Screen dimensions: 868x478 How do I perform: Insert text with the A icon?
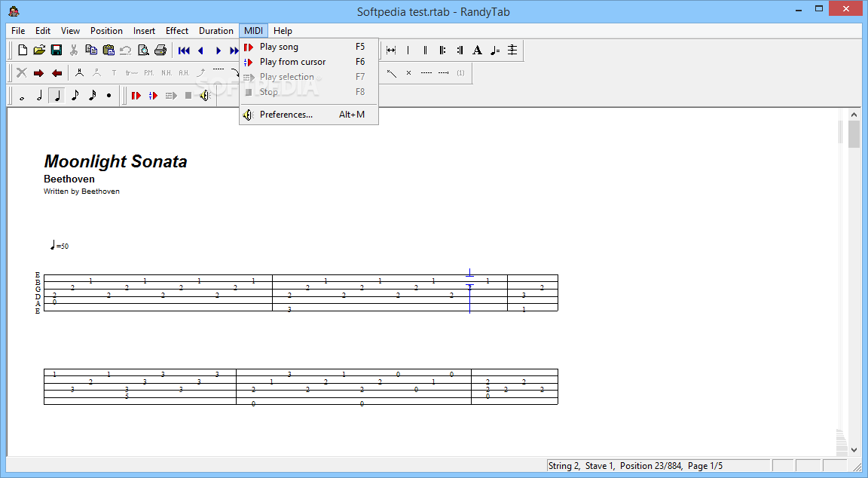[477, 51]
